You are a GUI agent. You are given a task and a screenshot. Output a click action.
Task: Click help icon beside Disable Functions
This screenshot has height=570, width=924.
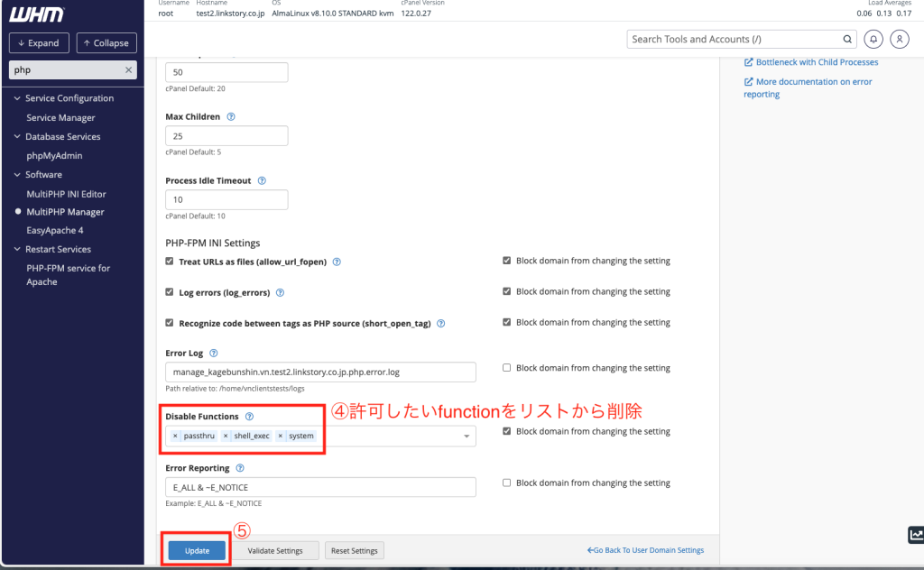[249, 417]
